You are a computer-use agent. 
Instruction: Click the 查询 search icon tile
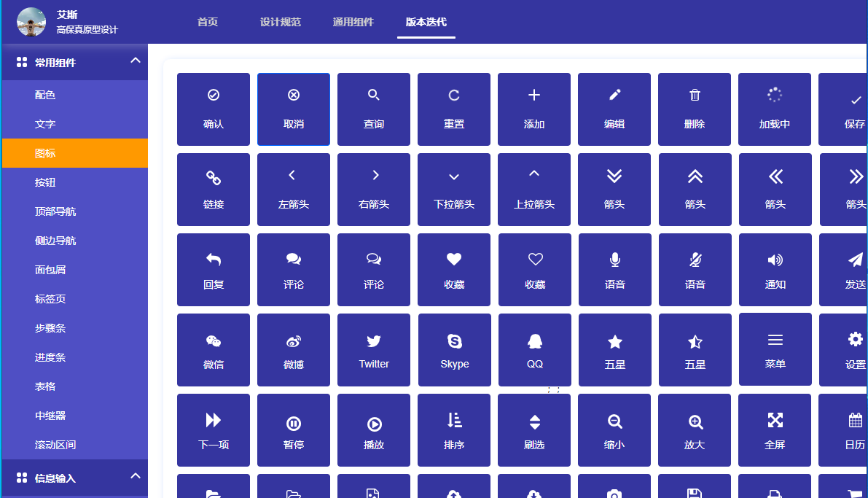[x=374, y=109]
